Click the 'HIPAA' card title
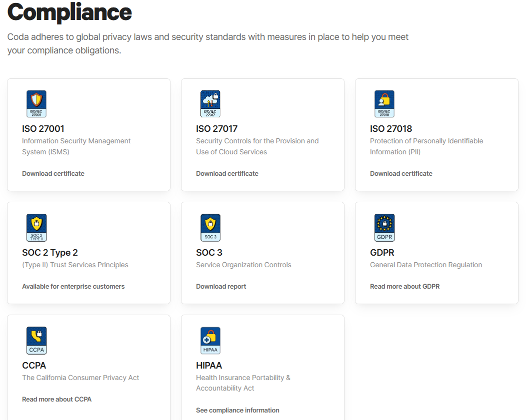 (209, 366)
